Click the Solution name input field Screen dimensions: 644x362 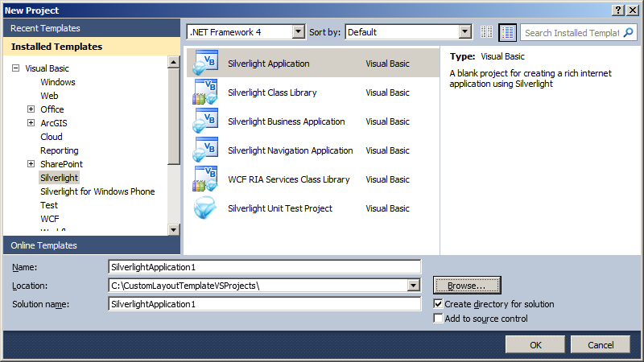[265, 304]
